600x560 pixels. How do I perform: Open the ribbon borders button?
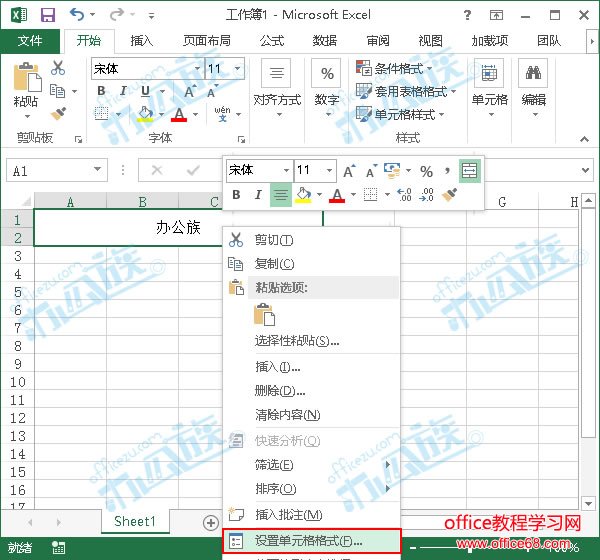pos(101,114)
